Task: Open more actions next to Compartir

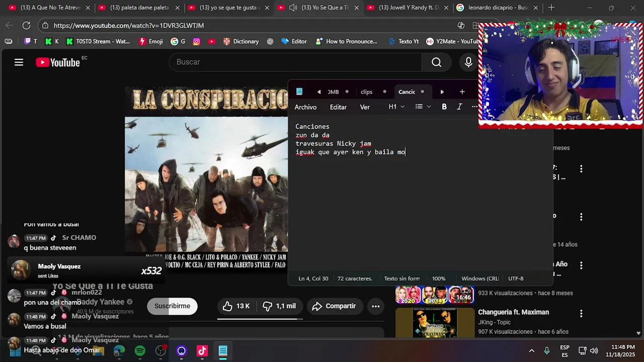Action: tap(375, 306)
